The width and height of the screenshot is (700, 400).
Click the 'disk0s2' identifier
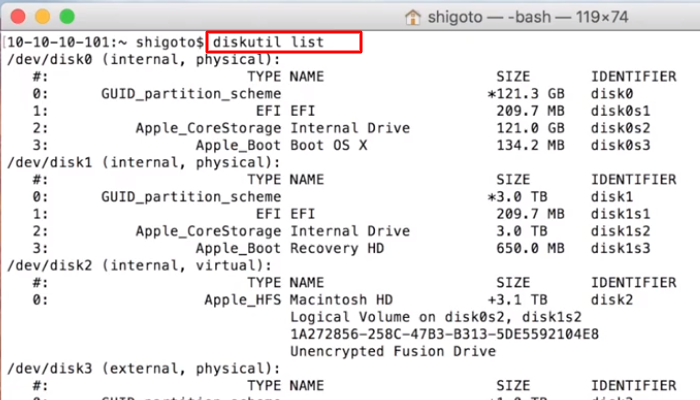(621, 128)
